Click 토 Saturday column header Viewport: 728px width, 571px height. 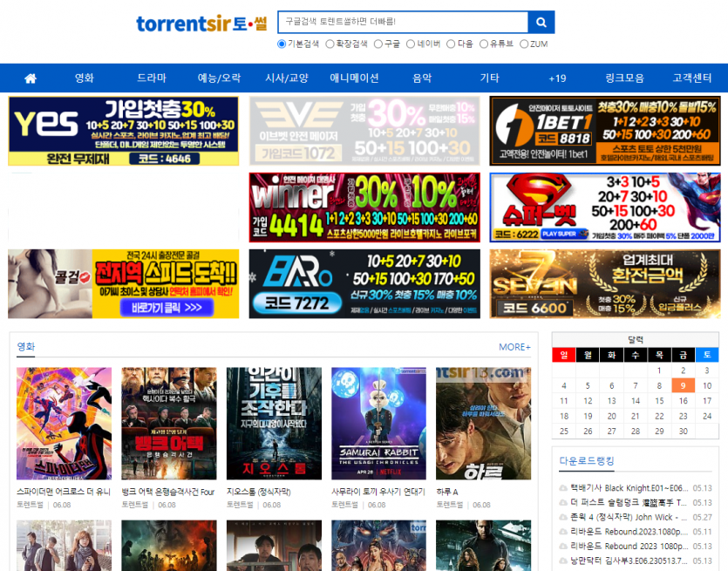point(707,355)
